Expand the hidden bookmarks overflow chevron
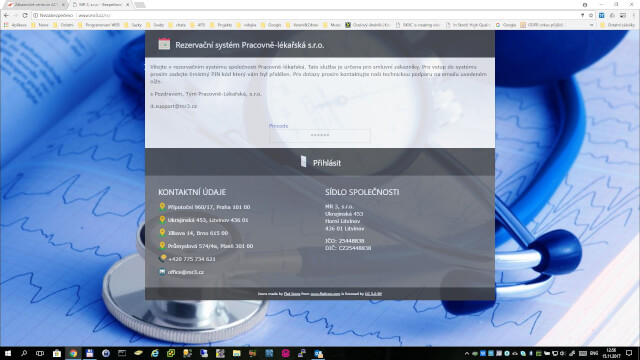640x360 pixels. 591,25
